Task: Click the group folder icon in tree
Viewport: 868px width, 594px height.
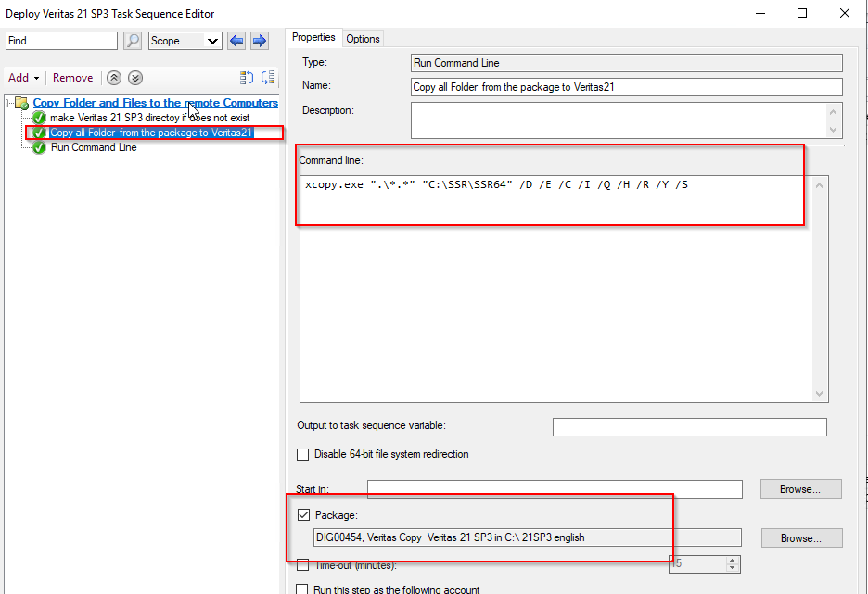Action: coord(22,103)
